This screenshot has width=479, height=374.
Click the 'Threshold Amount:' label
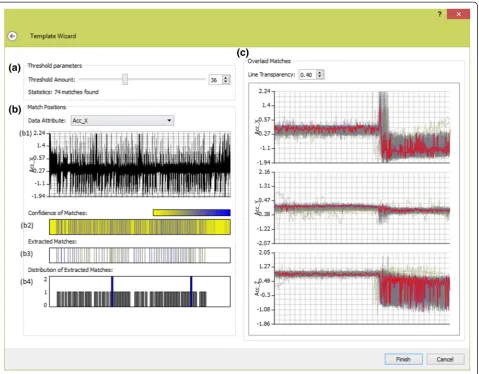tap(52, 80)
